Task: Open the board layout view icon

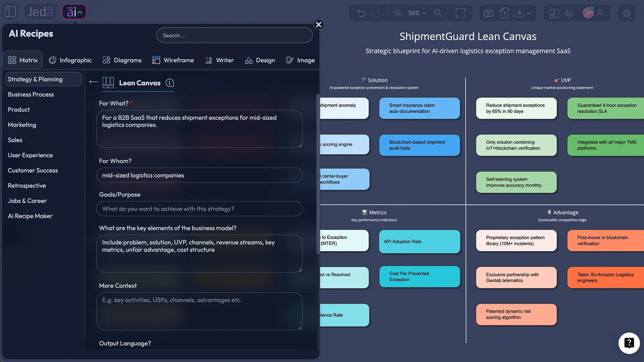Action: coord(554,13)
